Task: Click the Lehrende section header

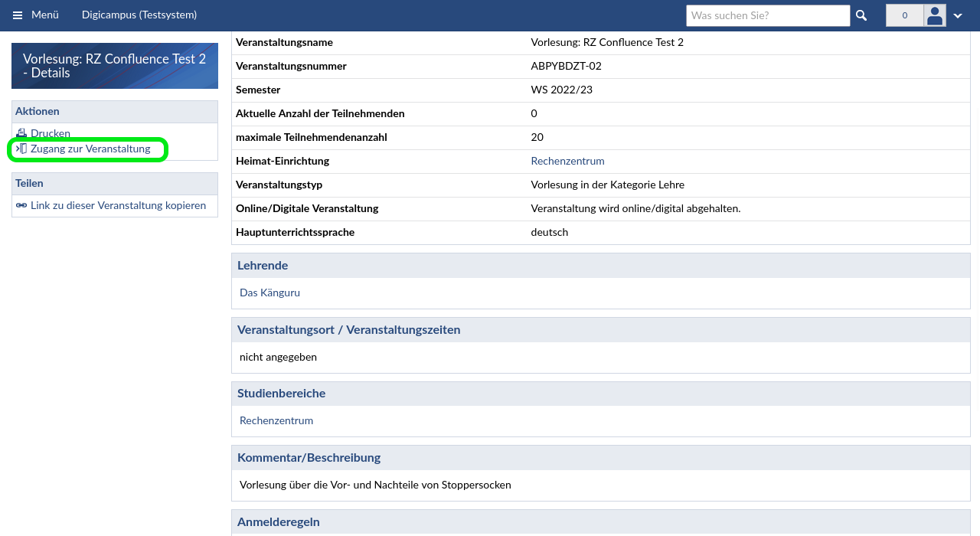Action: [x=263, y=265]
